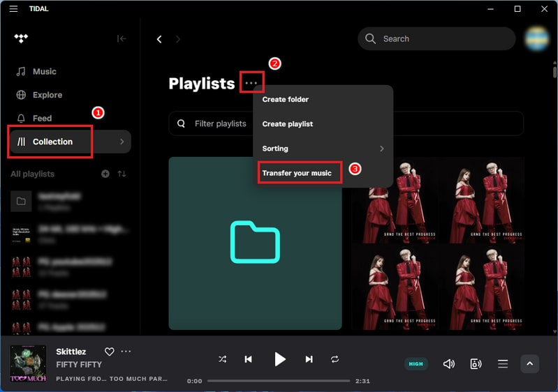Open the Playlists three-dots menu
558x392 pixels.
(251, 83)
